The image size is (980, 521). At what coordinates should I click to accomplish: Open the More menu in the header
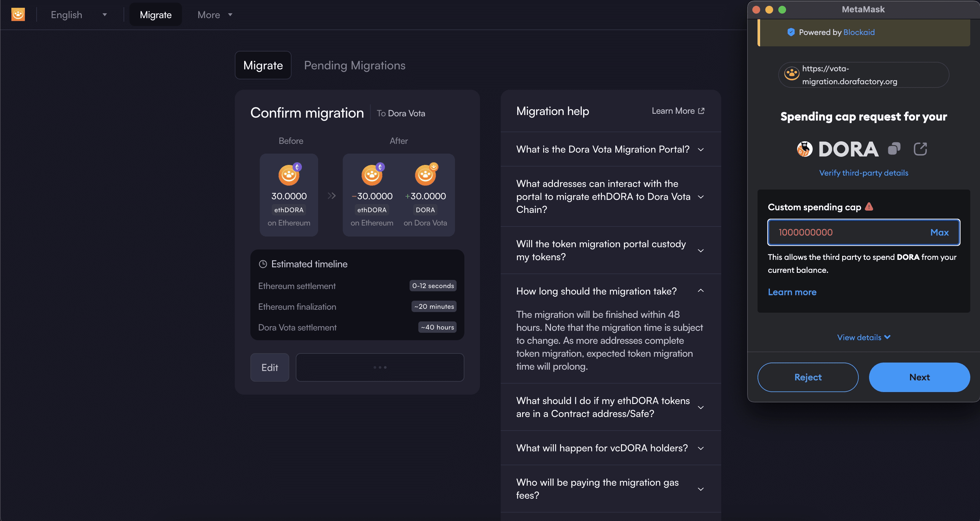(x=215, y=15)
